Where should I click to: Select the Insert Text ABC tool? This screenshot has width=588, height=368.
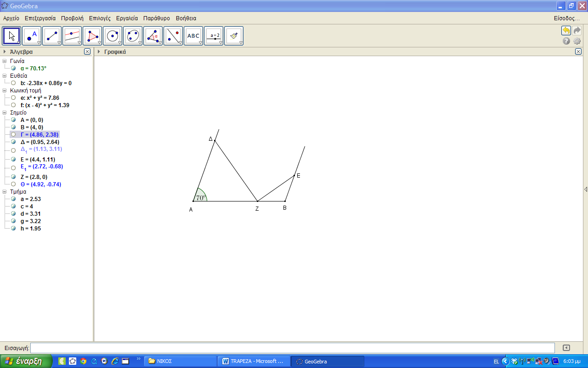point(193,36)
